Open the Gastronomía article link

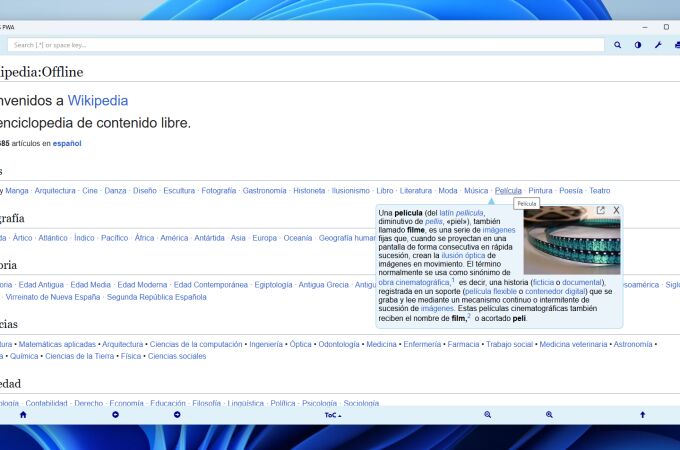[265, 191]
